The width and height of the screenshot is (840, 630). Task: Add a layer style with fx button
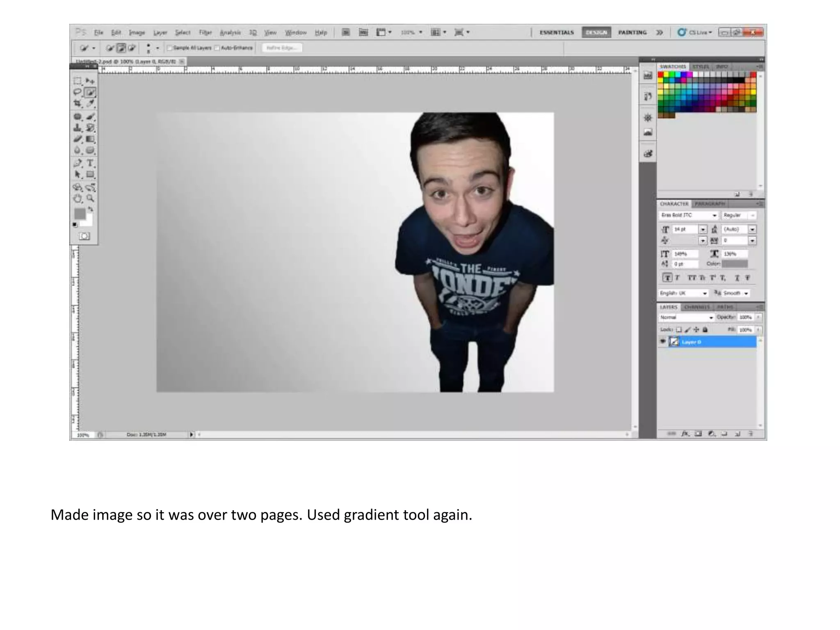point(685,434)
